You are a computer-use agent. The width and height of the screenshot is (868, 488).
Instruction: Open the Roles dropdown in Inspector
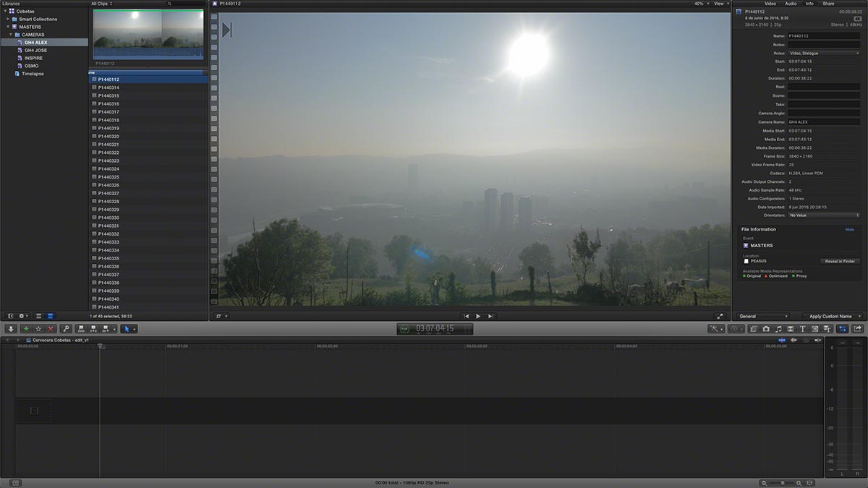824,53
